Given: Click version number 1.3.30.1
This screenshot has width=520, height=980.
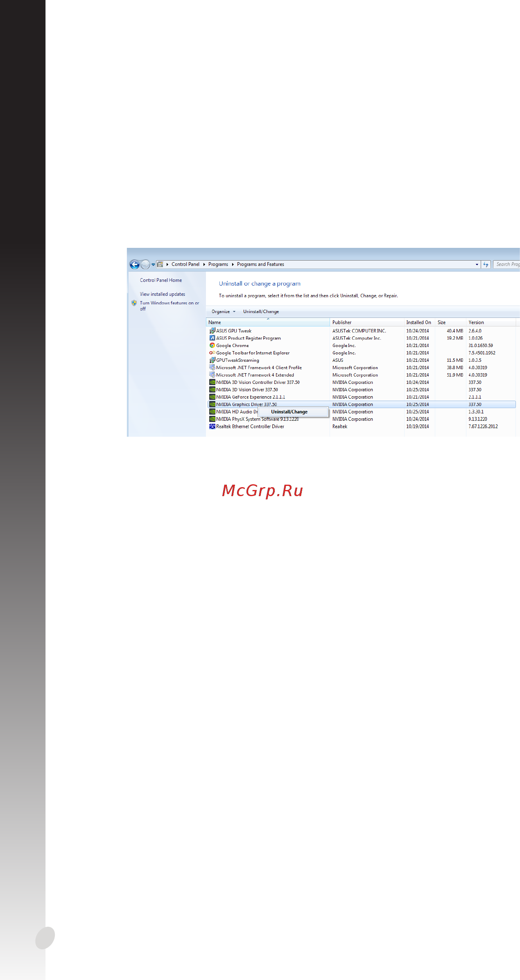Looking at the screenshot, I should (476, 412).
